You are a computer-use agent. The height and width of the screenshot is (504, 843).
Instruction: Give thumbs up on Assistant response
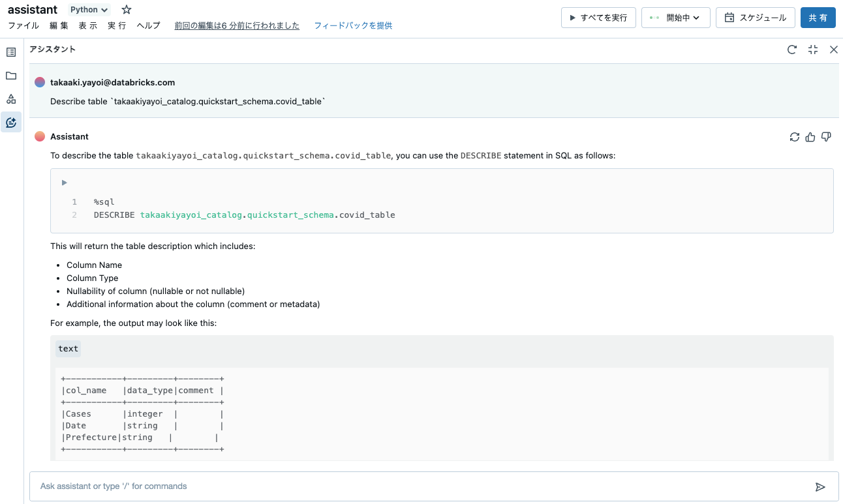pyautogui.click(x=810, y=137)
